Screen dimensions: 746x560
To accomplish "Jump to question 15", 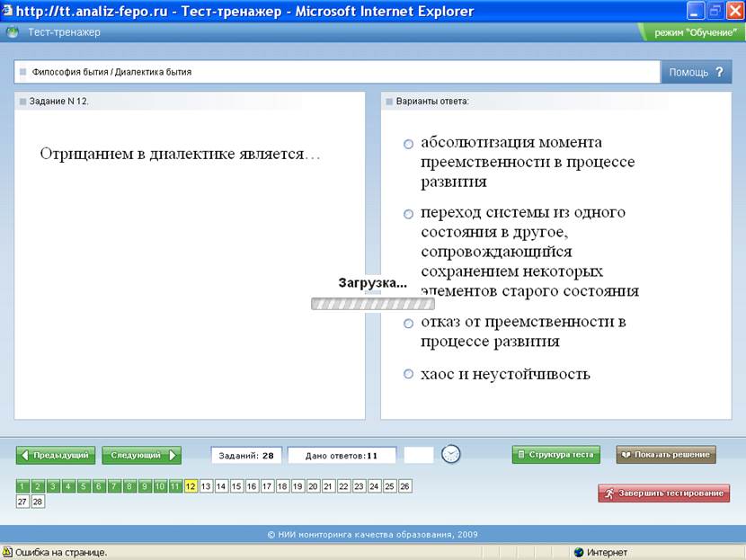I will (x=236, y=486).
